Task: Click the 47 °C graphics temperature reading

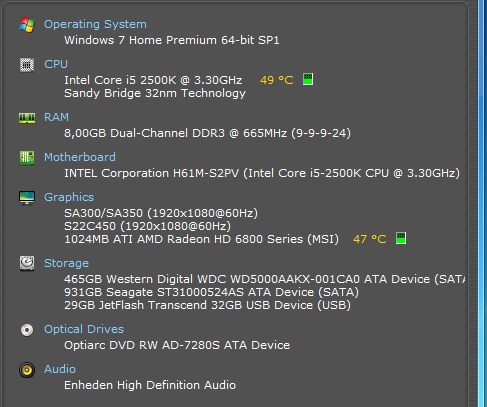Action: coord(370,239)
